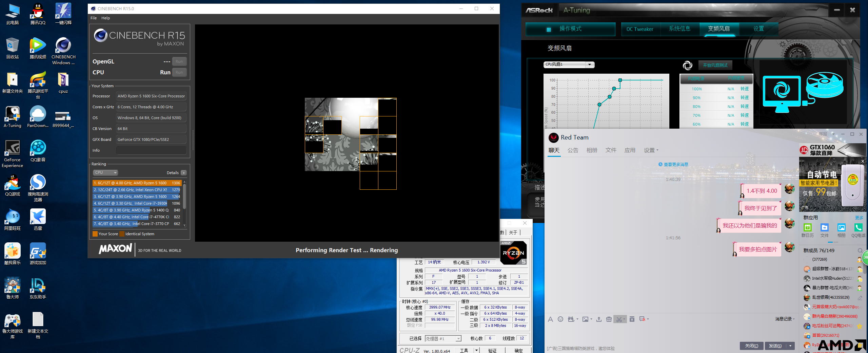This screenshot has width=868, height=353.
Task: Open the send options arrow beside 发送
Action: (x=790, y=346)
